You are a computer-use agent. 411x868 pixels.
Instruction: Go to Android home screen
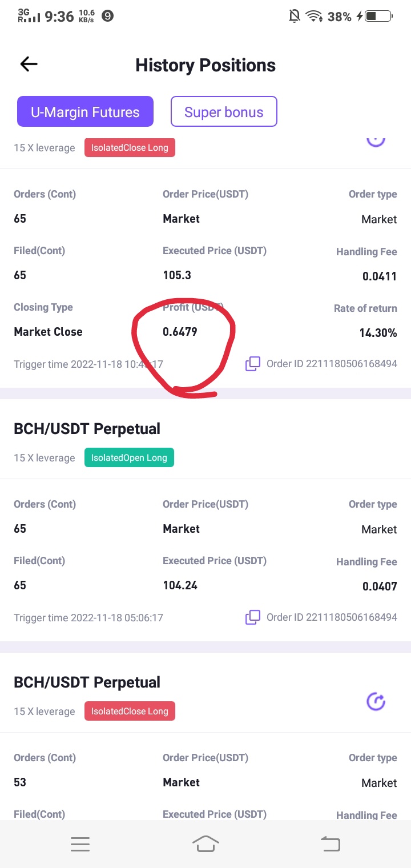point(205,843)
